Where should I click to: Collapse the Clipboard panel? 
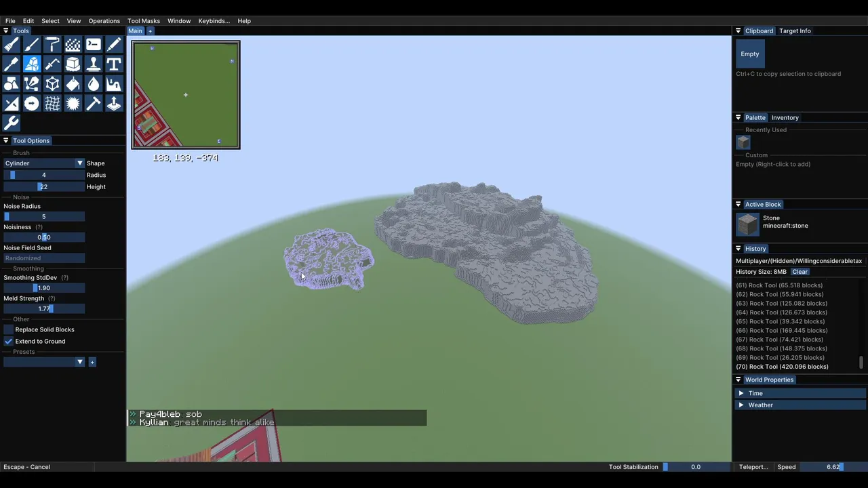(738, 31)
